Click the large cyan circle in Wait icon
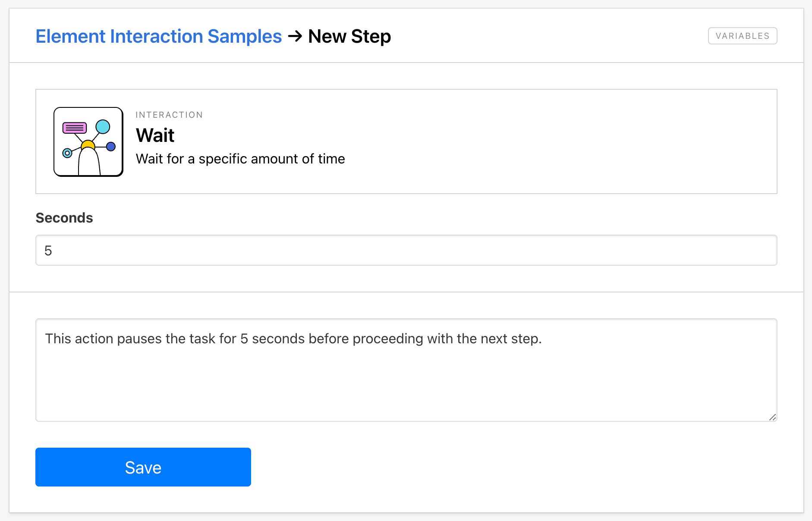Screen dimensions: 812x521 point(103,126)
